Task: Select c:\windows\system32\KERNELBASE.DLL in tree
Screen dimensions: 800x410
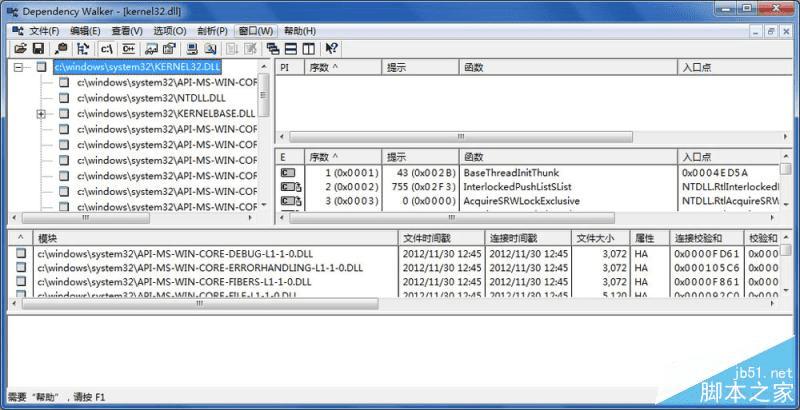Action: [x=166, y=113]
